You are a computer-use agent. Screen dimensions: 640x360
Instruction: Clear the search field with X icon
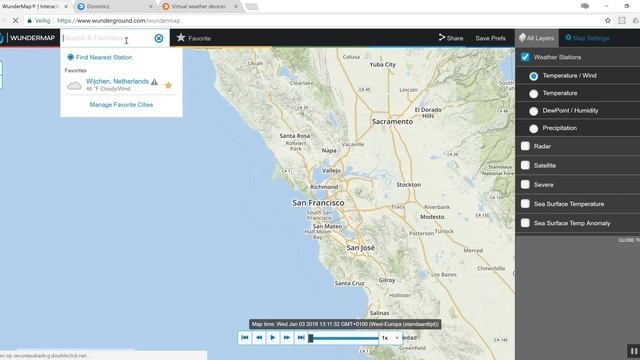tap(159, 38)
